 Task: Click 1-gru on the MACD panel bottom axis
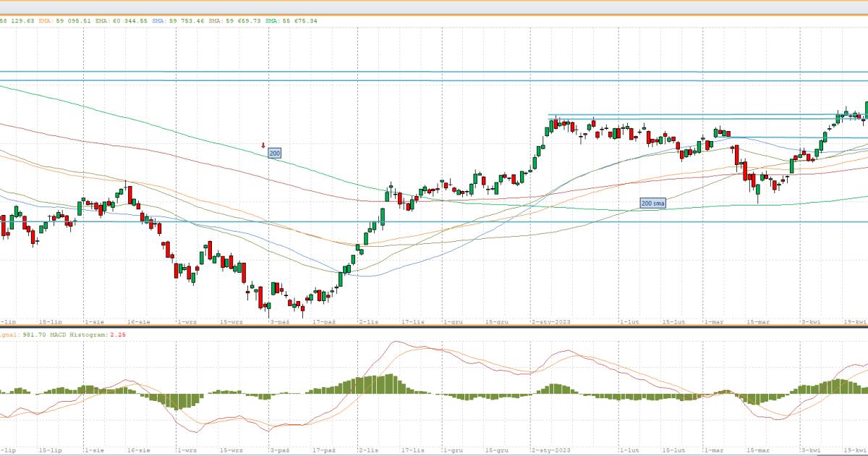click(454, 449)
